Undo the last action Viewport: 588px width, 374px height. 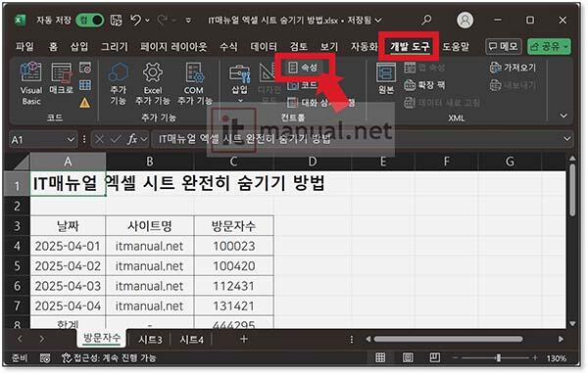pyautogui.click(x=136, y=21)
